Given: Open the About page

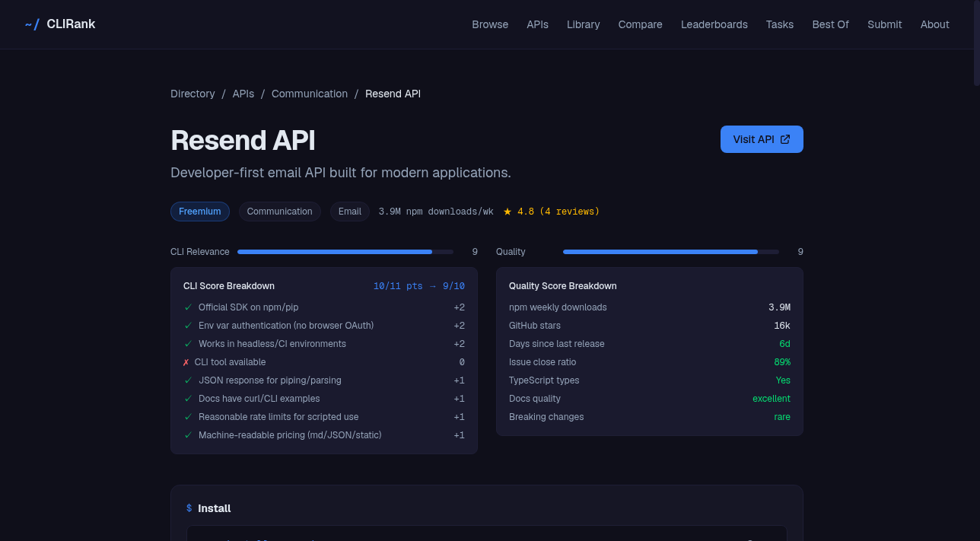Looking at the screenshot, I should tap(934, 24).
